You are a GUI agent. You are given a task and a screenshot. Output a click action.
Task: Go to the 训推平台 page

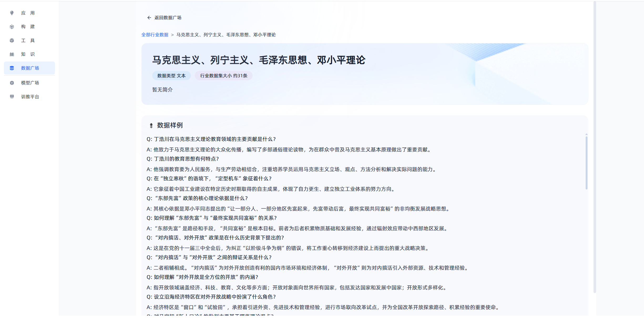click(x=30, y=97)
